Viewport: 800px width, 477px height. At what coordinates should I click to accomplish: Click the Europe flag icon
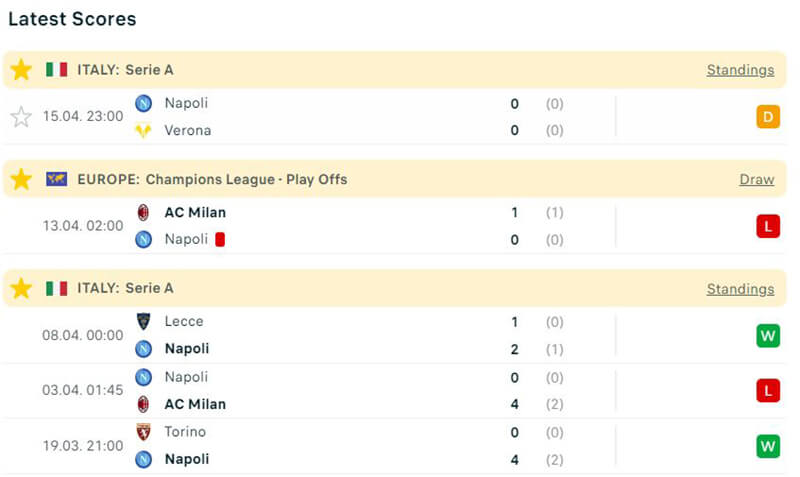click(x=56, y=180)
